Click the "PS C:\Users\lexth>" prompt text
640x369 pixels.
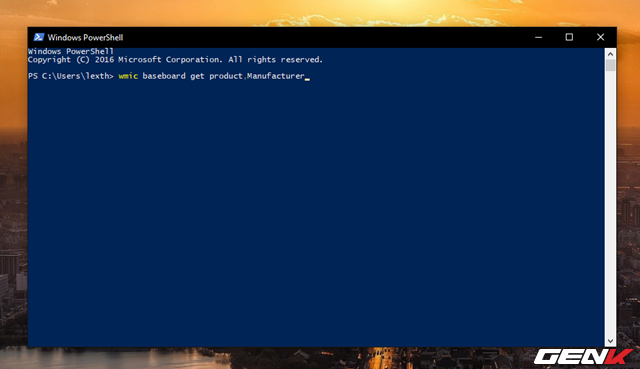click(x=71, y=76)
